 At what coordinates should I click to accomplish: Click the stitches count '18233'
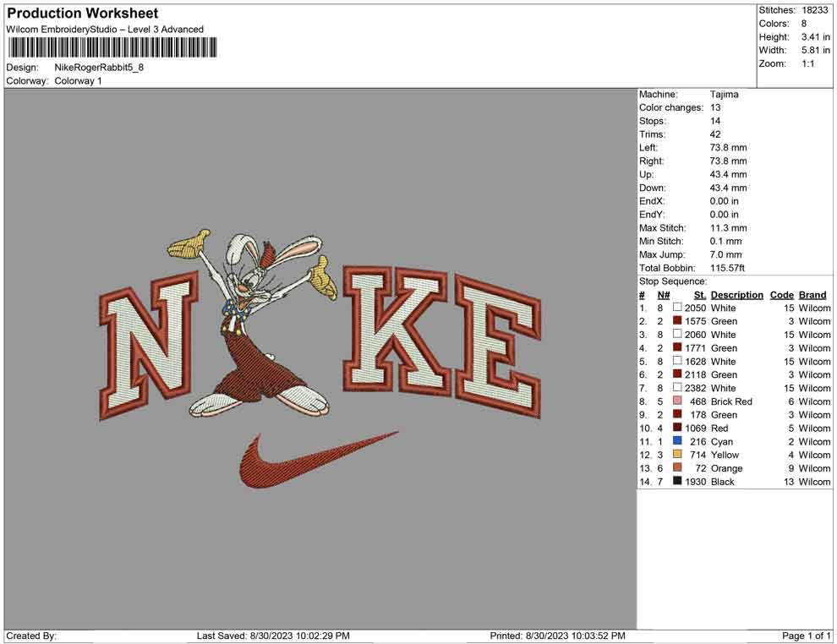814,10
